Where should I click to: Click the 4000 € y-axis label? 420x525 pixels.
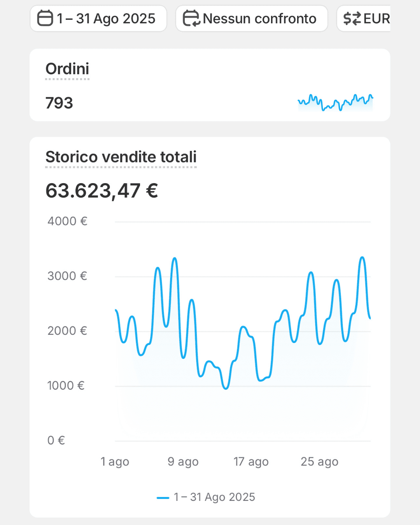pos(67,221)
